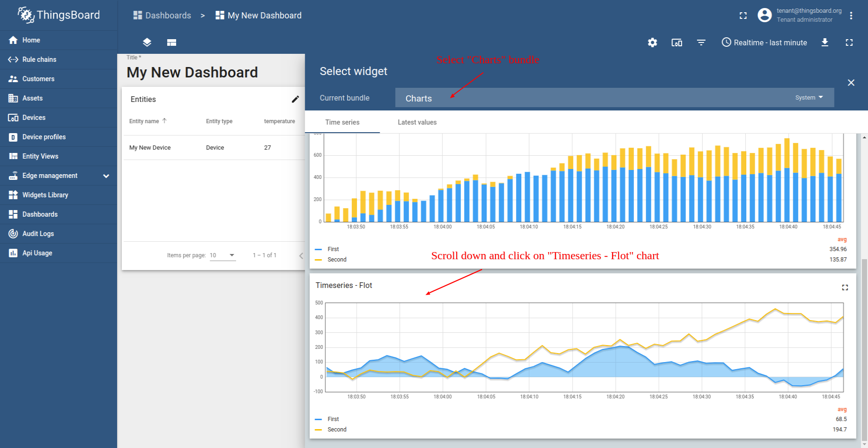Expand dashboard to fullscreen in the toolbar
The height and width of the screenshot is (448, 868).
(849, 42)
